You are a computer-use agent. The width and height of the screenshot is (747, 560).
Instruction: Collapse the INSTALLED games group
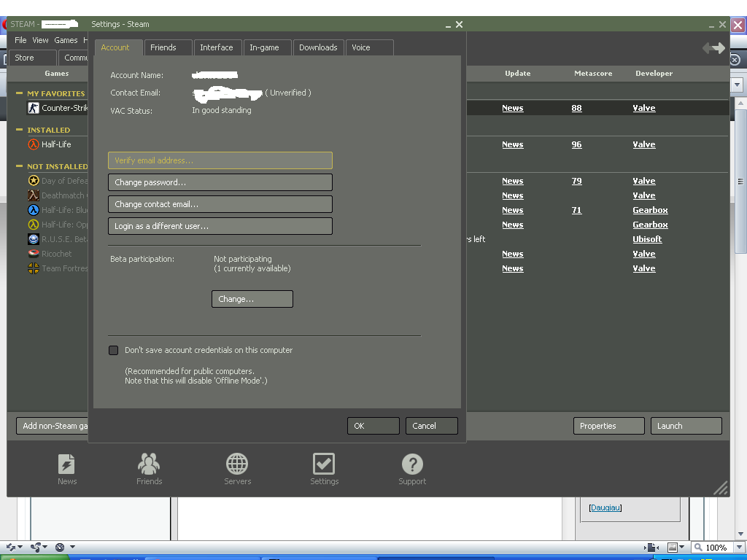click(19, 130)
